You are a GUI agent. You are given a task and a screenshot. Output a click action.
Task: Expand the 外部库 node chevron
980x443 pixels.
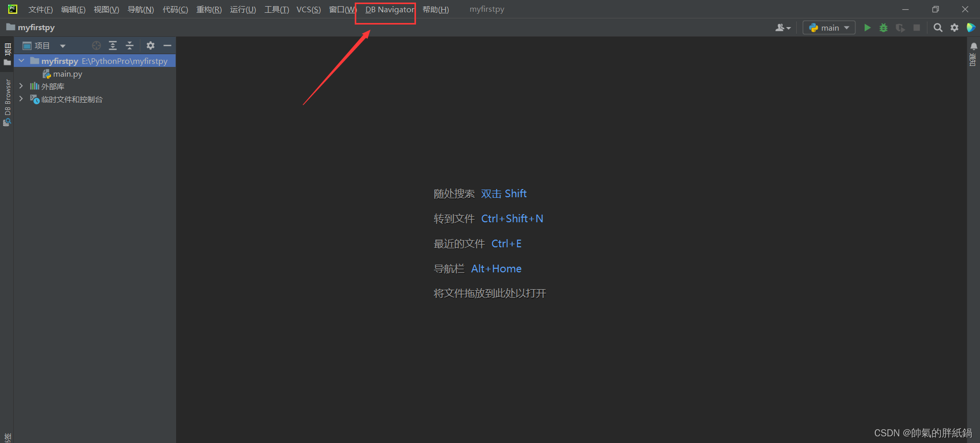(21, 86)
